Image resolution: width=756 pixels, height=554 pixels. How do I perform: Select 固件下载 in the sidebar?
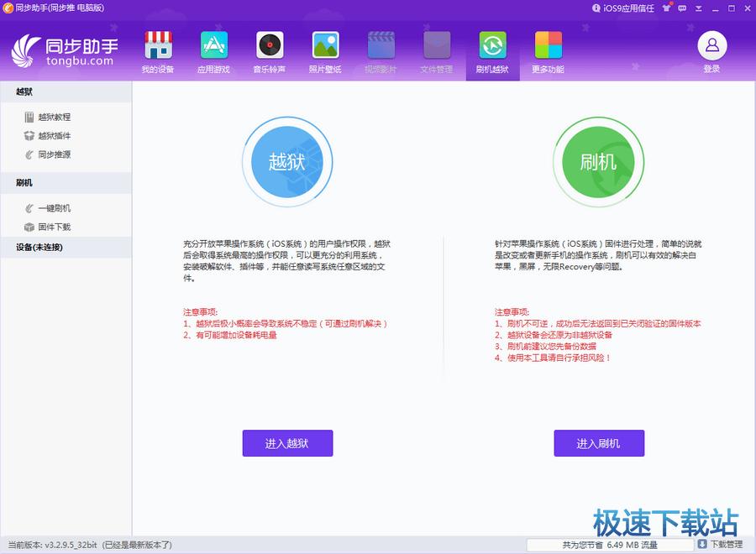[x=54, y=227]
